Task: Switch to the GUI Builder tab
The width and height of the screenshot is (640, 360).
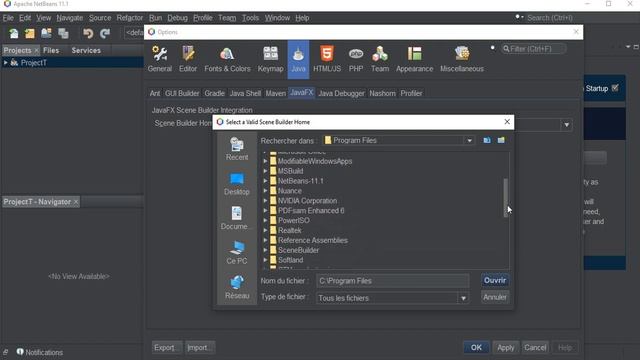Action: click(182, 93)
